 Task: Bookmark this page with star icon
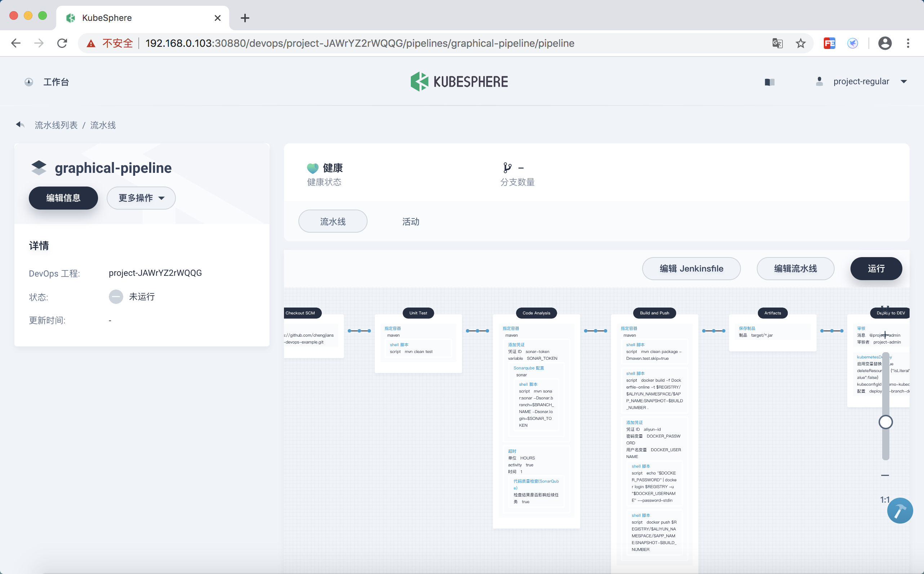800,43
